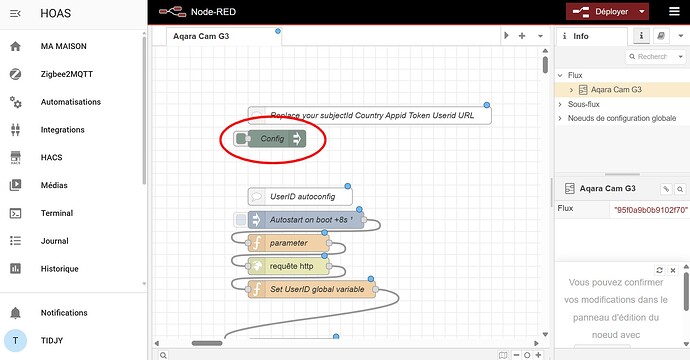
Task: Expand the Sous-flux section
Action: 560,104
